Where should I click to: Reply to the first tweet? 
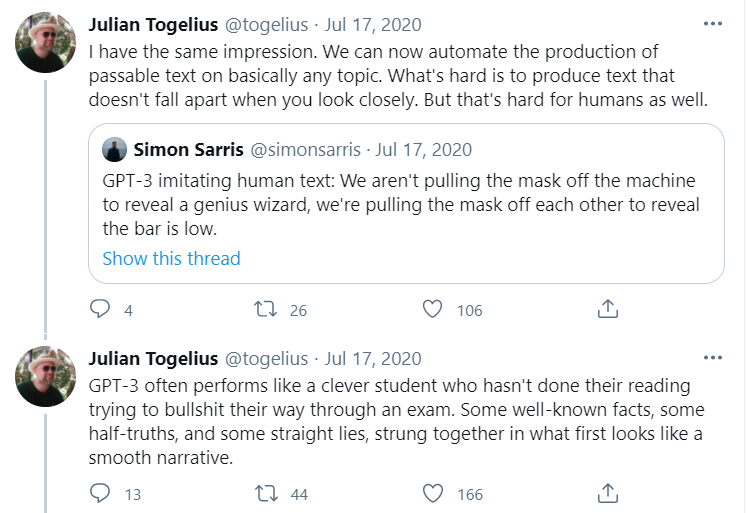[x=100, y=310]
